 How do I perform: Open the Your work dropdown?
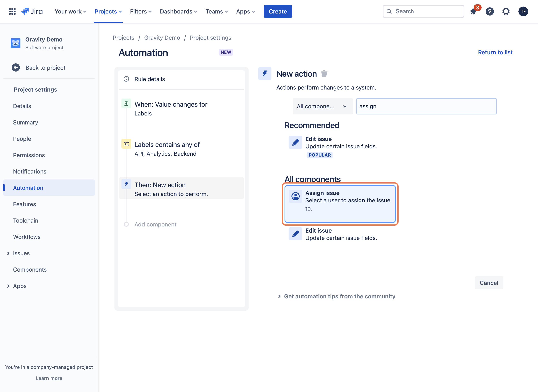pos(71,11)
